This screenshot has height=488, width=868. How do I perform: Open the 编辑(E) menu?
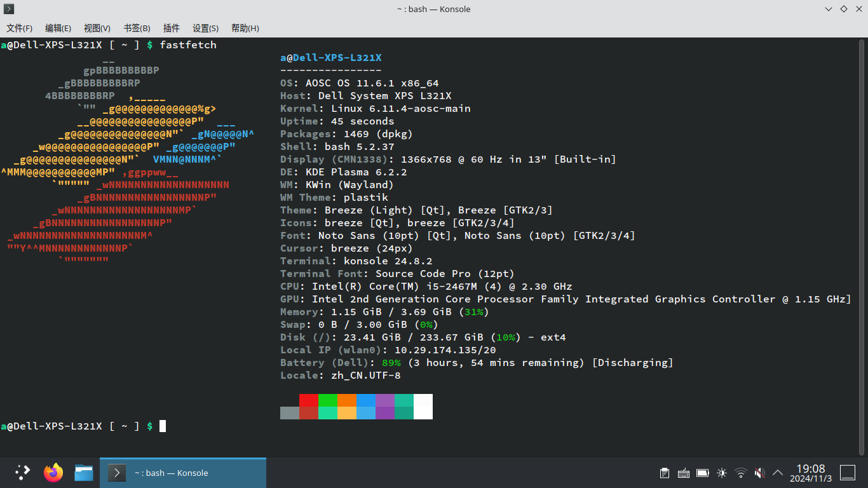pyautogui.click(x=58, y=28)
